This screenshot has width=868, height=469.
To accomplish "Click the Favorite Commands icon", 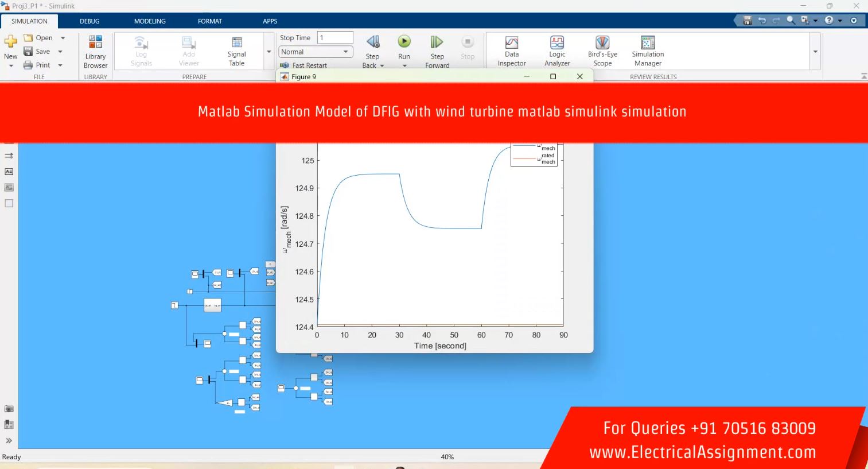I will coord(804,20).
